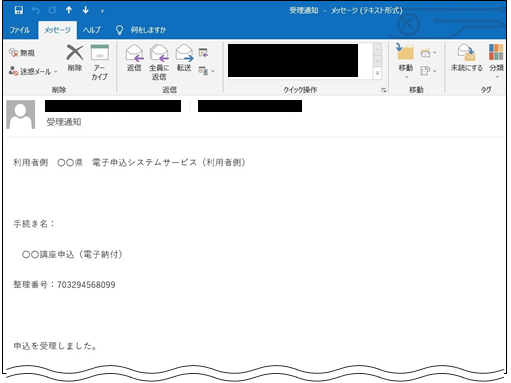
Task: Open the 分類 categorize dropdown
Action: point(496,62)
